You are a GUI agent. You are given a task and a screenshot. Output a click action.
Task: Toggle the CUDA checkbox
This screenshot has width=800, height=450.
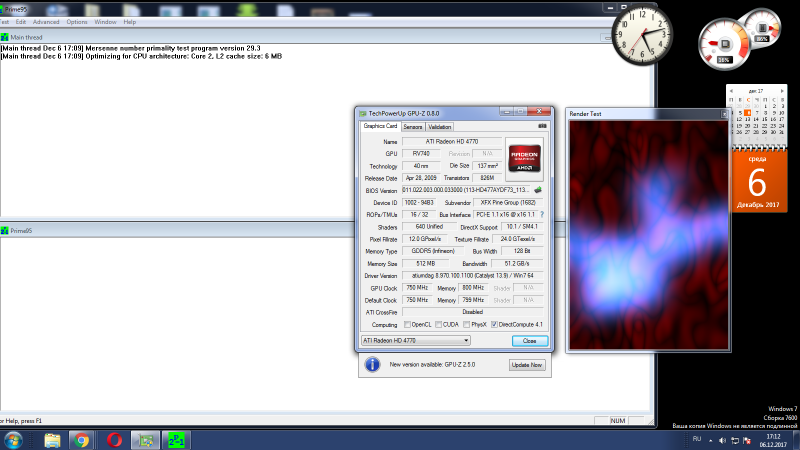pos(440,324)
